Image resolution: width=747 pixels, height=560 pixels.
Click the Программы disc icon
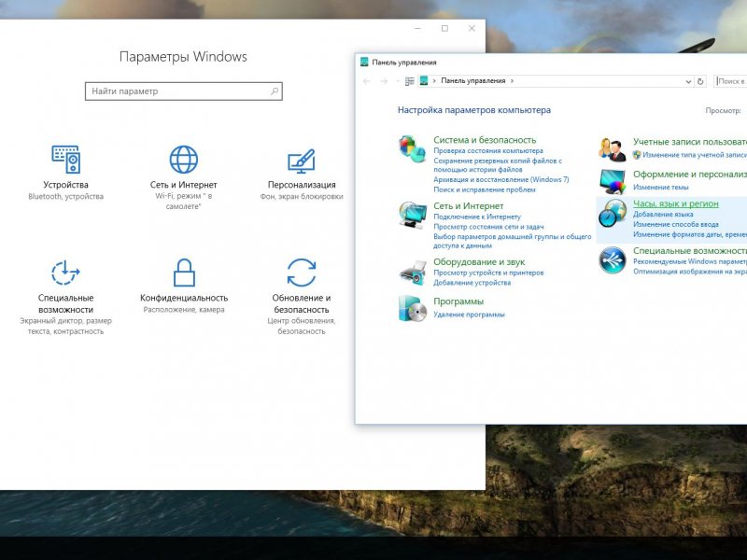click(413, 309)
